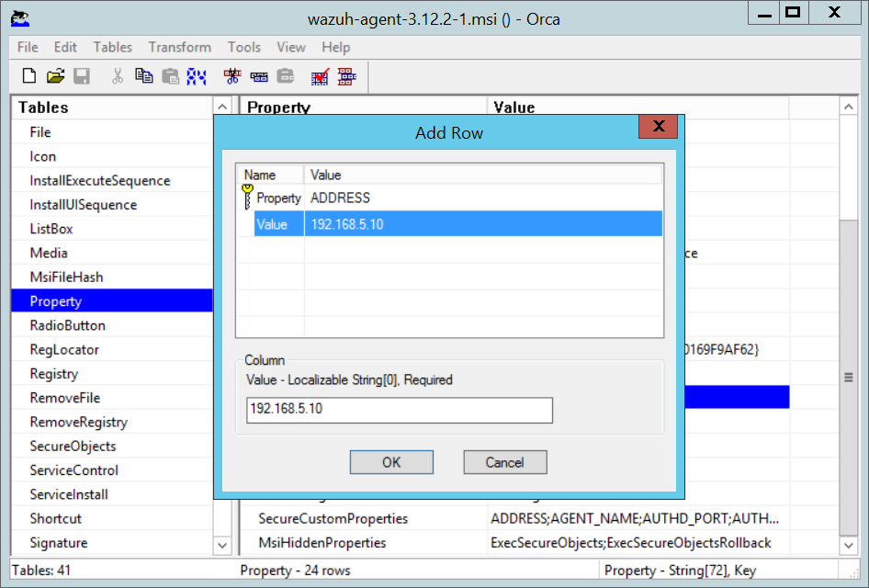This screenshot has height=588, width=869.
Task: Select the ServiceControl table
Action: coord(112,470)
